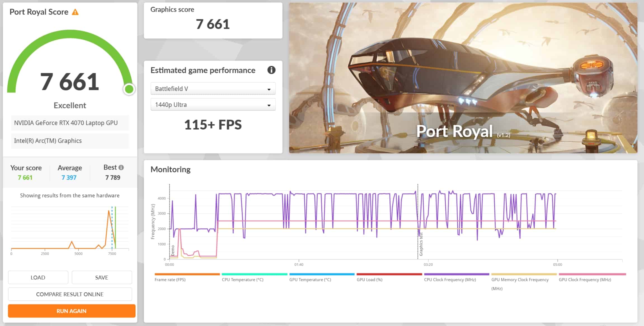Image resolution: width=644 pixels, height=326 pixels.
Task: Click the info icon beside Best score
Action: click(x=121, y=167)
